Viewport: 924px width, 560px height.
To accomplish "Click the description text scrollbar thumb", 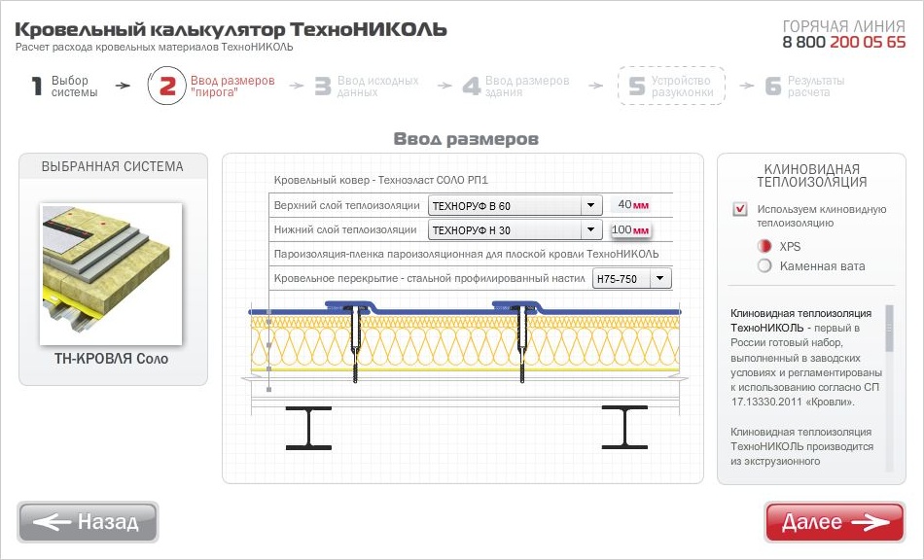I will [889, 328].
